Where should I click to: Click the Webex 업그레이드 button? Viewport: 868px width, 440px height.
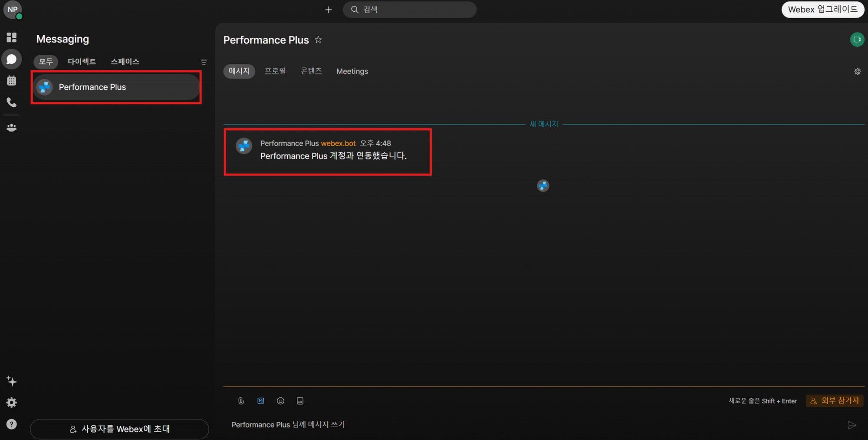click(x=823, y=10)
